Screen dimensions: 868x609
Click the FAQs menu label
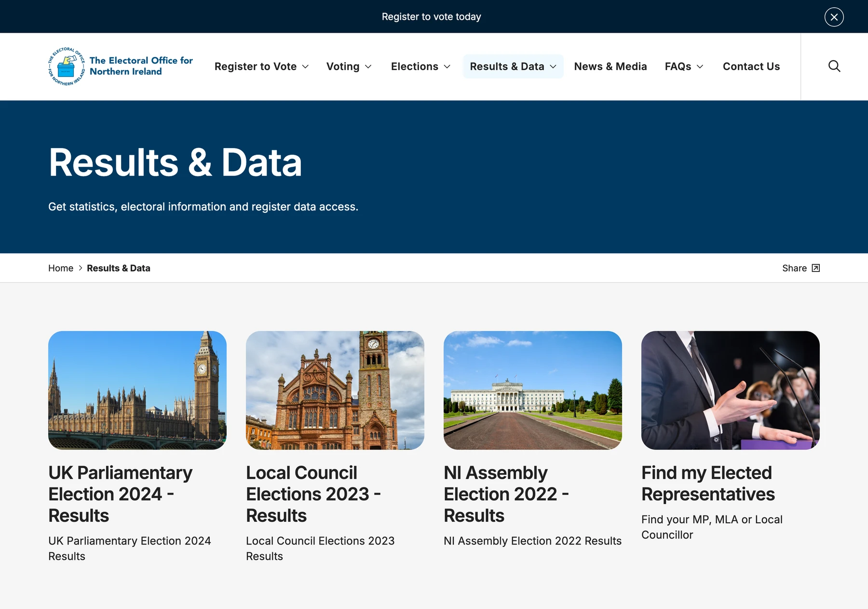(x=678, y=67)
